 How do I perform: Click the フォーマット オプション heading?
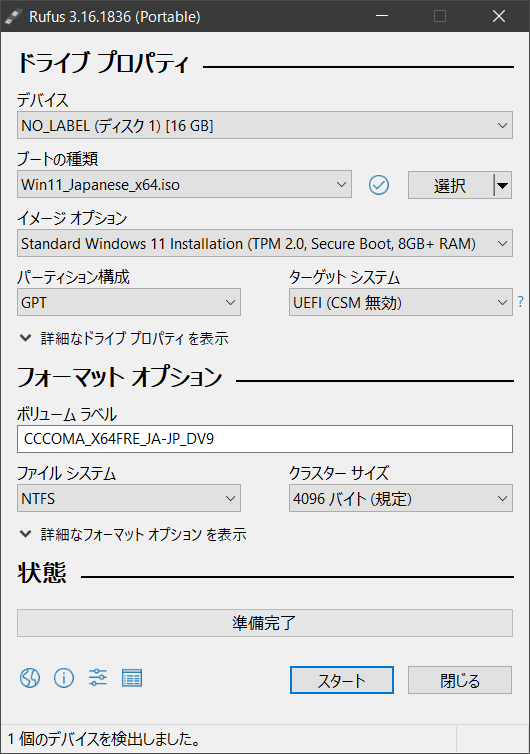pos(120,377)
